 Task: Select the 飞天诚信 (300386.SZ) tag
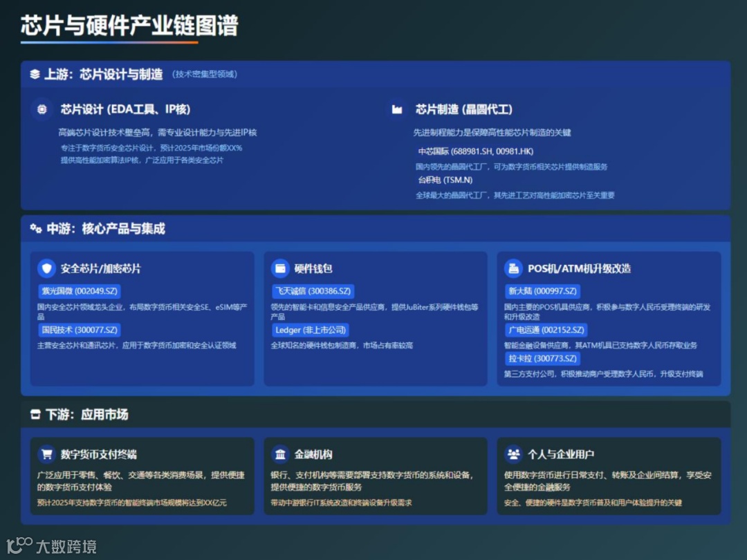313,291
